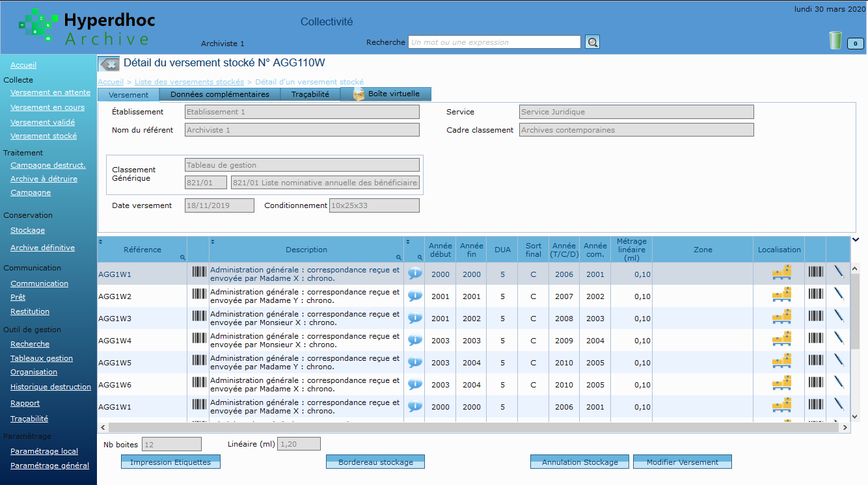Click the Zone column header
This screenshot has width=868, height=485.
(703, 250)
